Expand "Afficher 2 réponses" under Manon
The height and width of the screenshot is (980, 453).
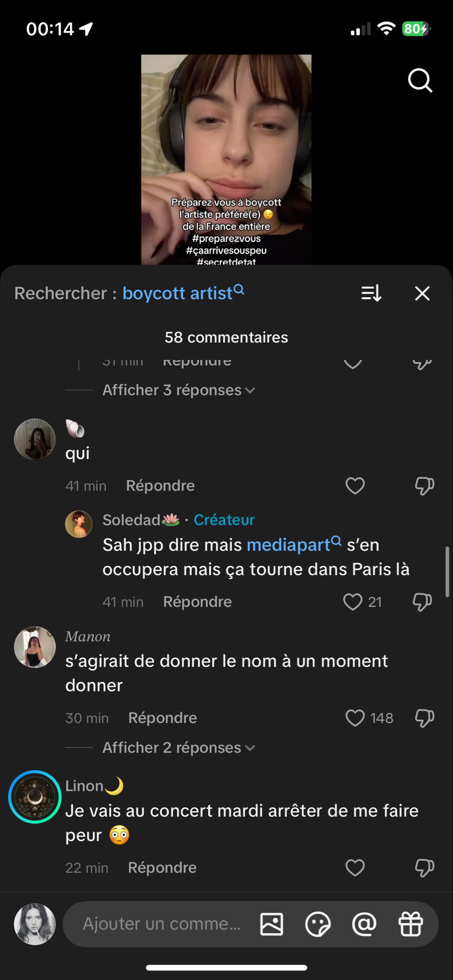[178, 747]
